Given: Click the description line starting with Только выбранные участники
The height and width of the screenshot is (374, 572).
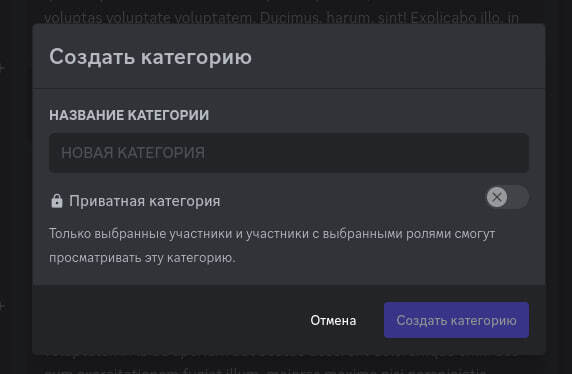Looking at the screenshot, I should (272, 234).
